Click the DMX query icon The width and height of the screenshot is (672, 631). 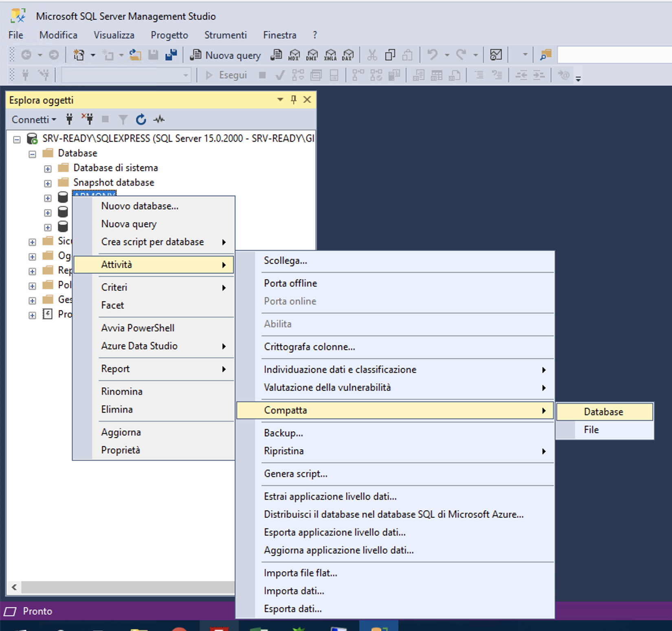pos(312,55)
